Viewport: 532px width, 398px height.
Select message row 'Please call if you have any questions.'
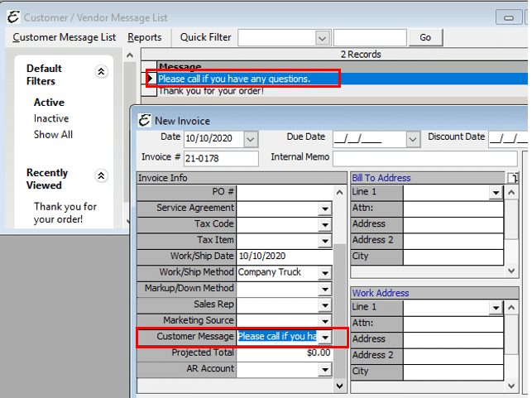coord(343,79)
